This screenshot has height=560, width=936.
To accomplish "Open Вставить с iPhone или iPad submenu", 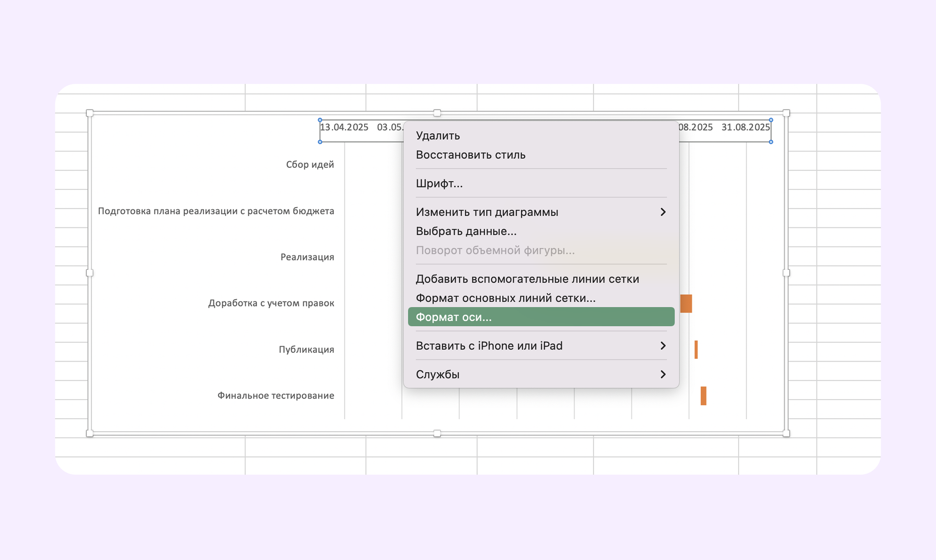I will (541, 346).
